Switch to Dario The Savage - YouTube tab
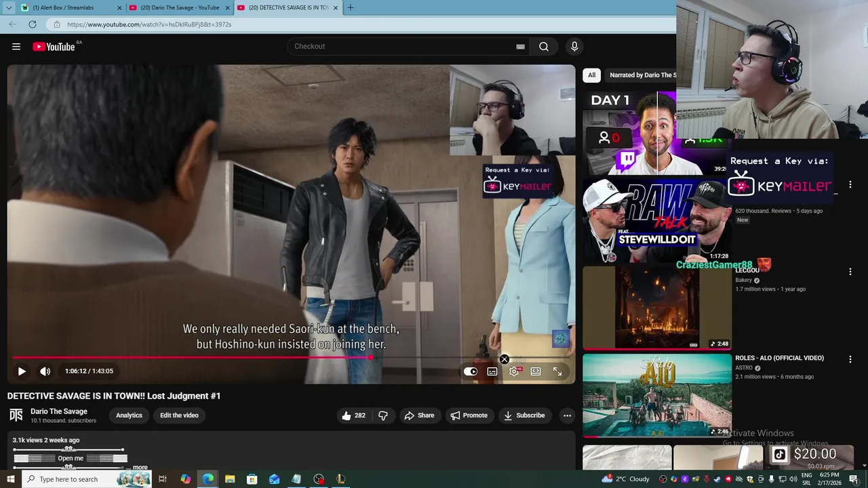Image resolution: width=868 pixels, height=488 pixels. click(180, 7)
